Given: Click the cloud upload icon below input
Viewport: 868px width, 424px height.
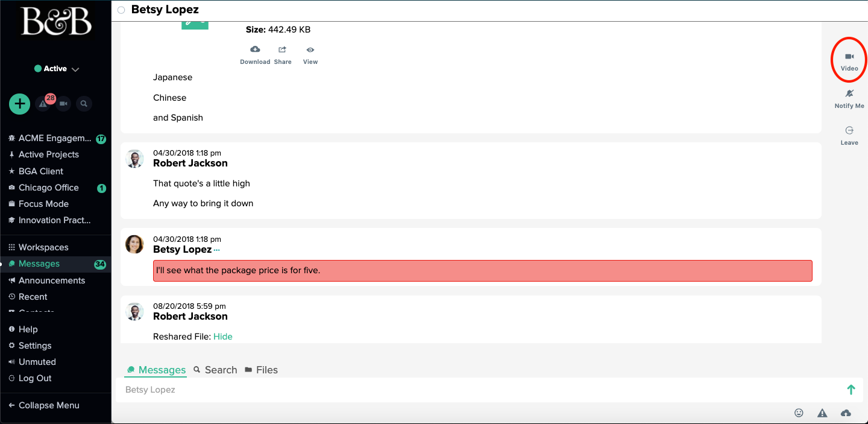Looking at the screenshot, I should click(x=846, y=413).
